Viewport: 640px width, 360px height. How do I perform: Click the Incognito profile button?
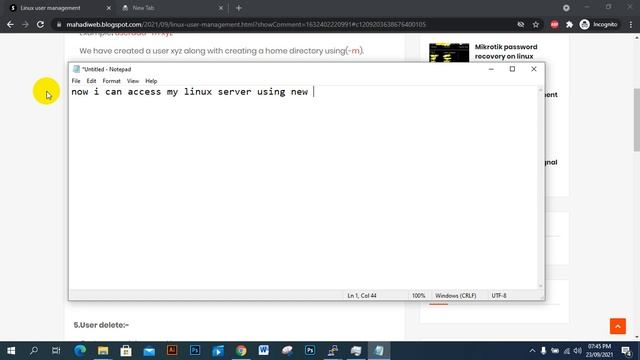599,24
